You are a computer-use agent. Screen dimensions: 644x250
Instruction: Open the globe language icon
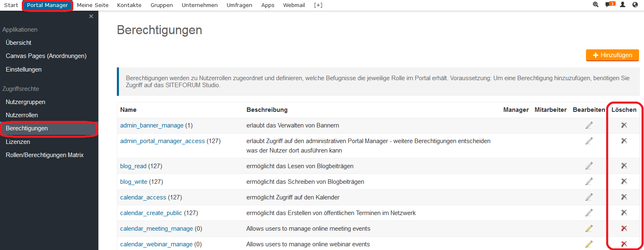tap(635, 5)
